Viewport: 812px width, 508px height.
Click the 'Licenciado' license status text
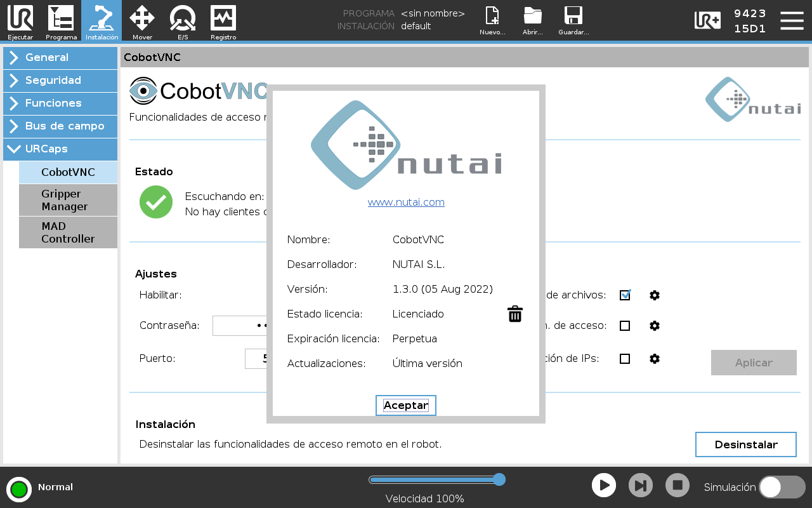[418, 314]
